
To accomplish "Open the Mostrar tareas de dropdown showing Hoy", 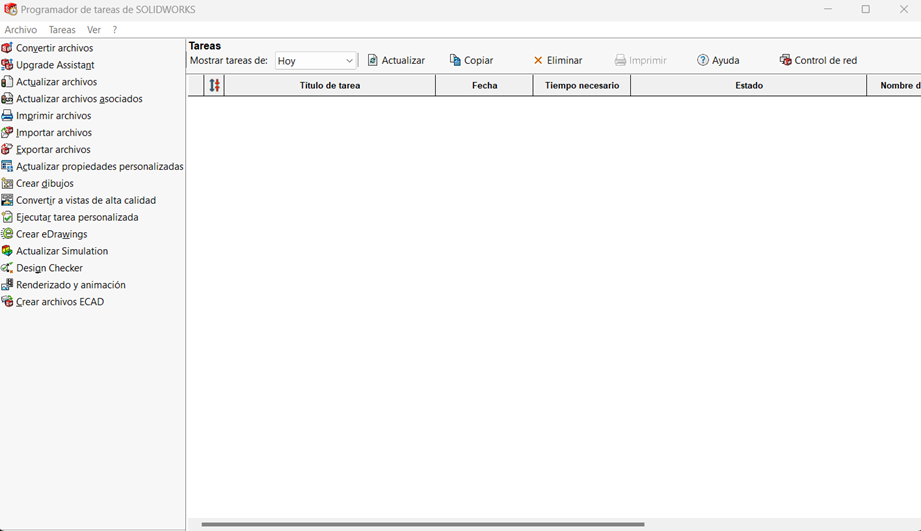I will click(315, 61).
